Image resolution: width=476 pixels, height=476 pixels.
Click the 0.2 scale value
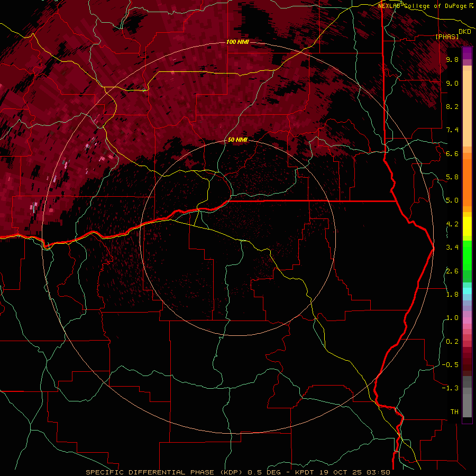pyautogui.click(x=452, y=342)
